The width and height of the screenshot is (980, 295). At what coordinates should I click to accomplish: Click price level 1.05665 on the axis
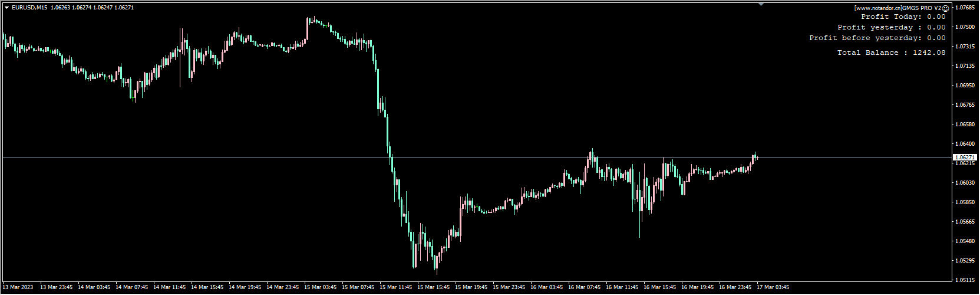965,222
